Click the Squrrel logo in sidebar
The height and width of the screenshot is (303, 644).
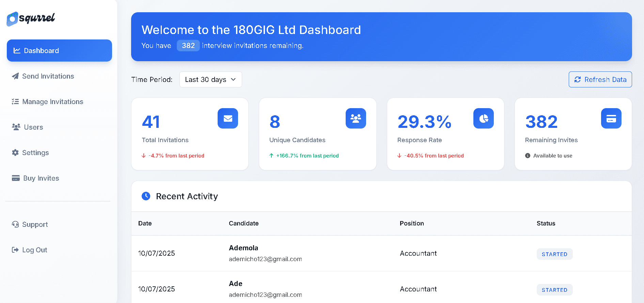(x=31, y=18)
